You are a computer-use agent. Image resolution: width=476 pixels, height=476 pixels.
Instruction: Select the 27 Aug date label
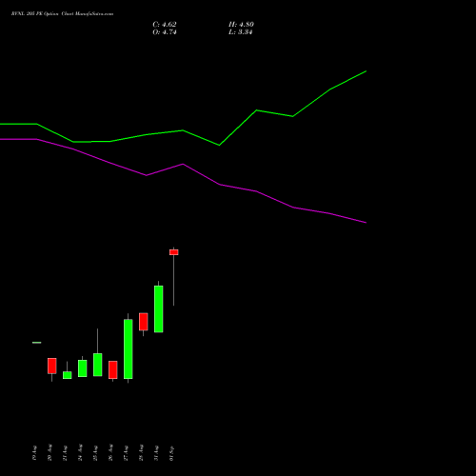pos(126,453)
